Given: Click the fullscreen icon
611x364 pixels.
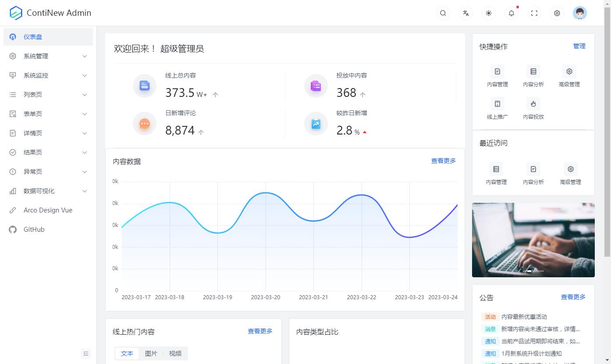Looking at the screenshot, I should pos(534,13).
